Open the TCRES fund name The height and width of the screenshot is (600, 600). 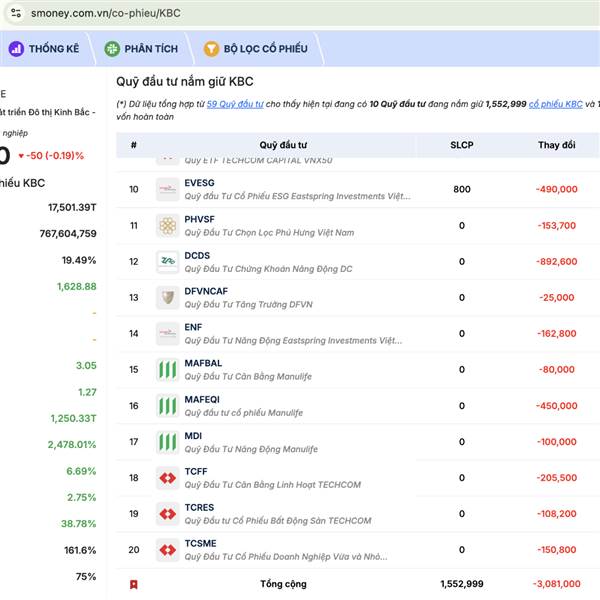click(x=199, y=507)
